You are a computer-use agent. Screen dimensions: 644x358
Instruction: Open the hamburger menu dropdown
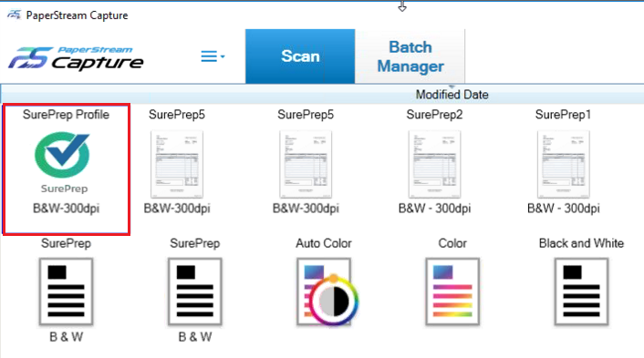(213, 56)
